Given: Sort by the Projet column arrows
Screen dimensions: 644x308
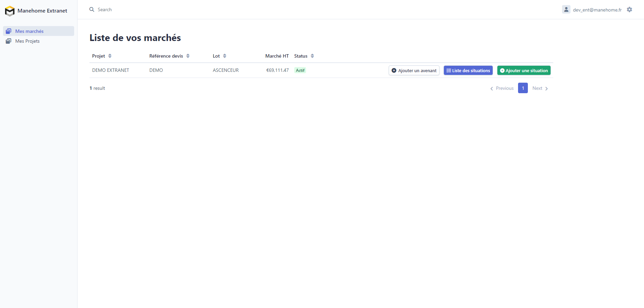Looking at the screenshot, I should 110,56.
